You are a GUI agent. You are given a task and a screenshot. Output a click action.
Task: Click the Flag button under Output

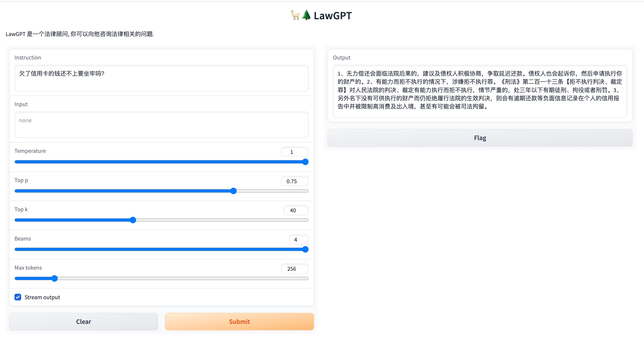click(480, 138)
